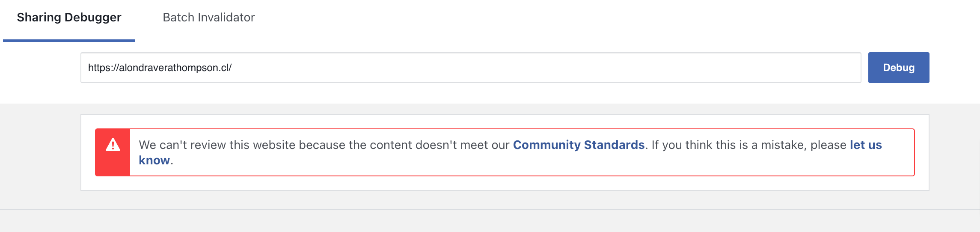The height and width of the screenshot is (232, 980).
Task: Click the word 'know' on the second line
Action: [154, 160]
